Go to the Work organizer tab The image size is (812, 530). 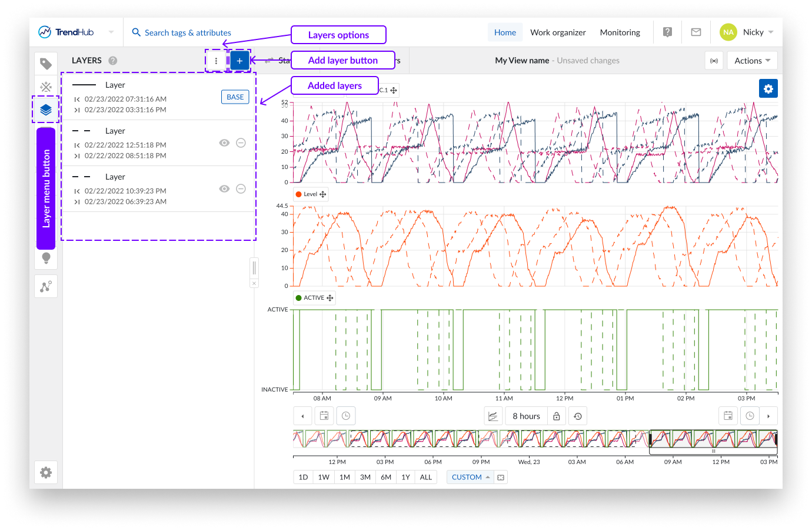(558, 32)
